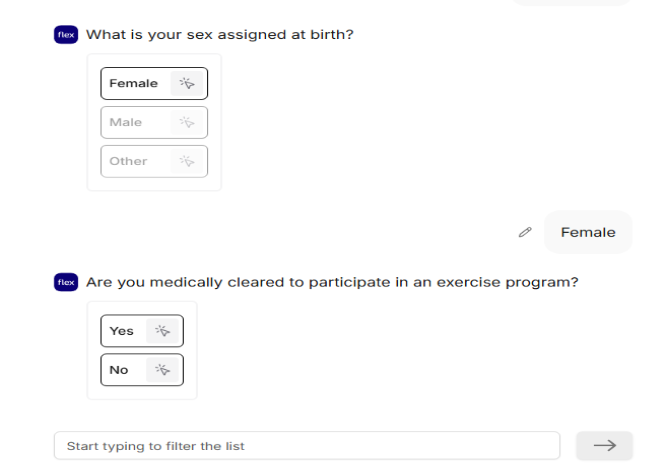Answer Yes by clicking the Yes label
This screenshot has height=475, width=666.
click(x=121, y=331)
